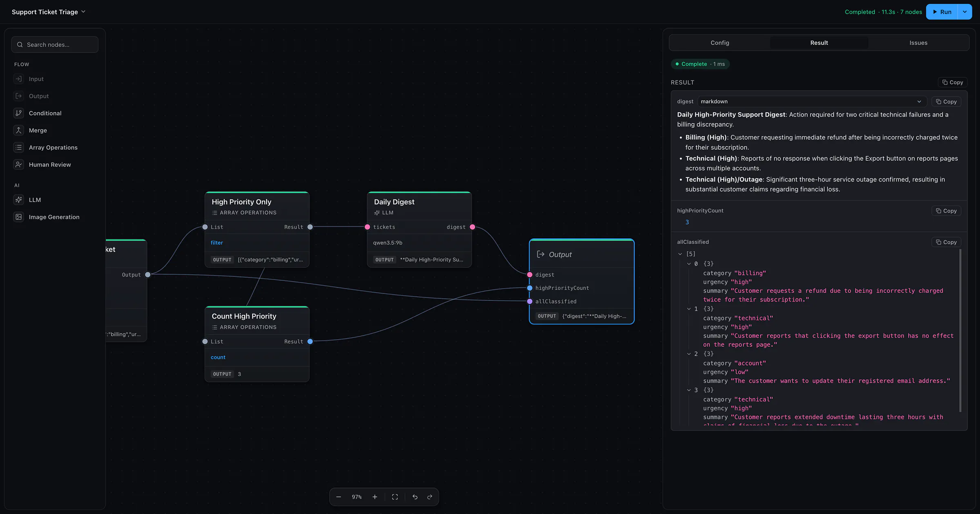This screenshot has width=980, height=514.
Task: Choose the Image Generation icon
Action: point(18,217)
